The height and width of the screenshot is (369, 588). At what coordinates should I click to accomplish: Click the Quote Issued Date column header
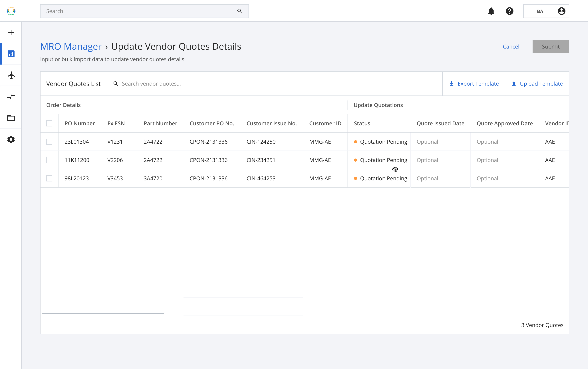pyautogui.click(x=440, y=124)
